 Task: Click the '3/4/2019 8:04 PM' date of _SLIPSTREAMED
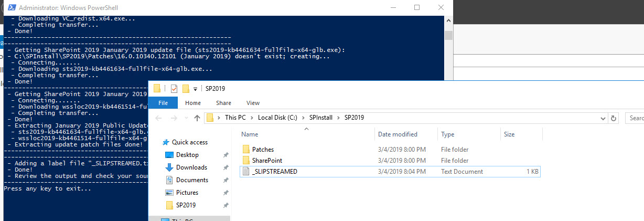click(402, 171)
